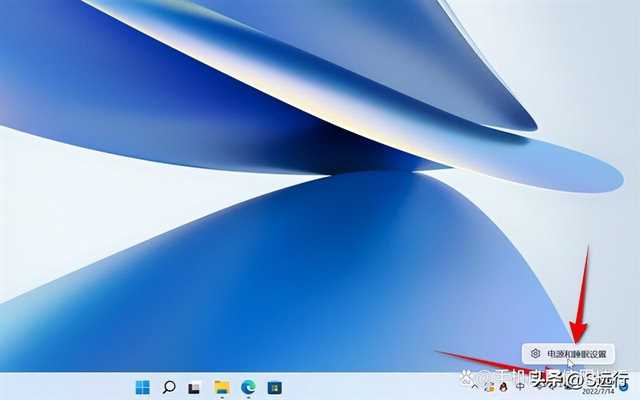The image size is (640, 400).
Task: Click the QQ penguin tray icon
Action: 504,386
